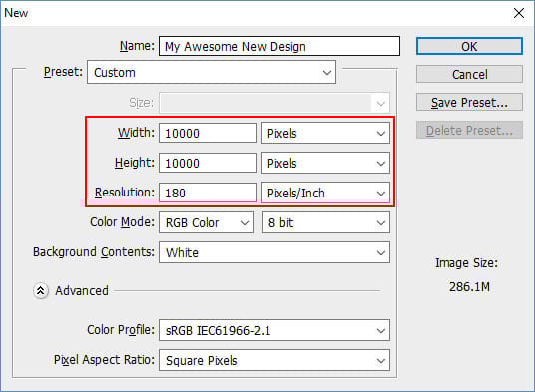535x392 pixels.
Task: Click the OK button
Action: click(x=469, y=46)
